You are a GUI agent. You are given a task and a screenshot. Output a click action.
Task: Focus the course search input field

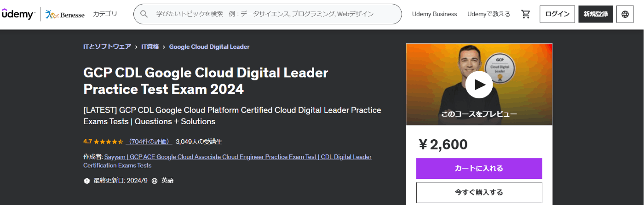click(268, 14)
